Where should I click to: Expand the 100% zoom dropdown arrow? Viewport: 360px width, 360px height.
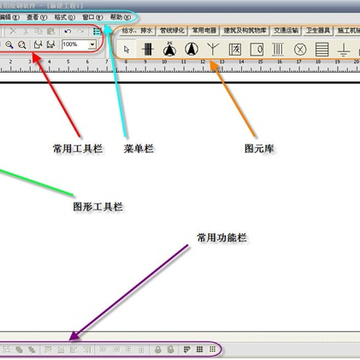click(x=92, y=44)
